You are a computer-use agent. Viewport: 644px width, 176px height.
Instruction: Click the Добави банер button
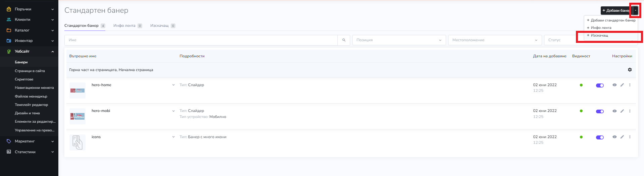pos(615,11)
